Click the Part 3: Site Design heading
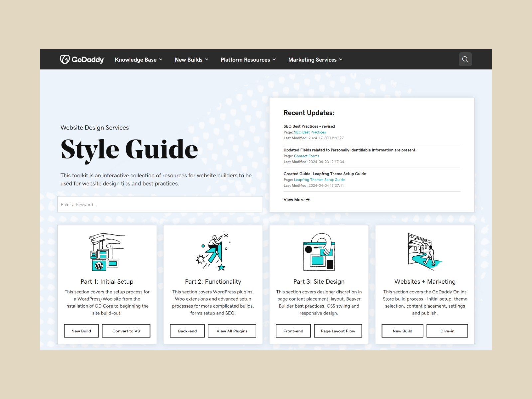Screen dimensions: 532x399 [x=319, y=282]
